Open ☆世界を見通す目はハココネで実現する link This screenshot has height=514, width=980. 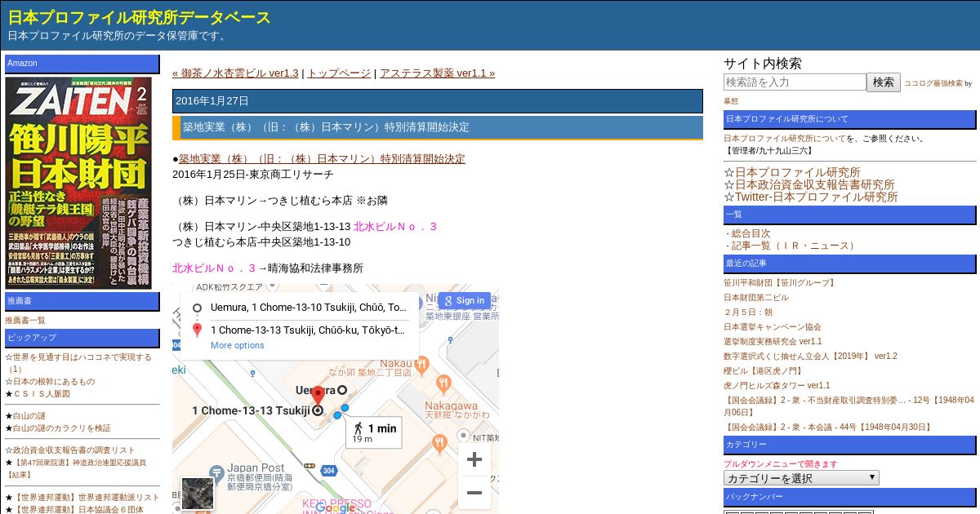click(78, 363)
